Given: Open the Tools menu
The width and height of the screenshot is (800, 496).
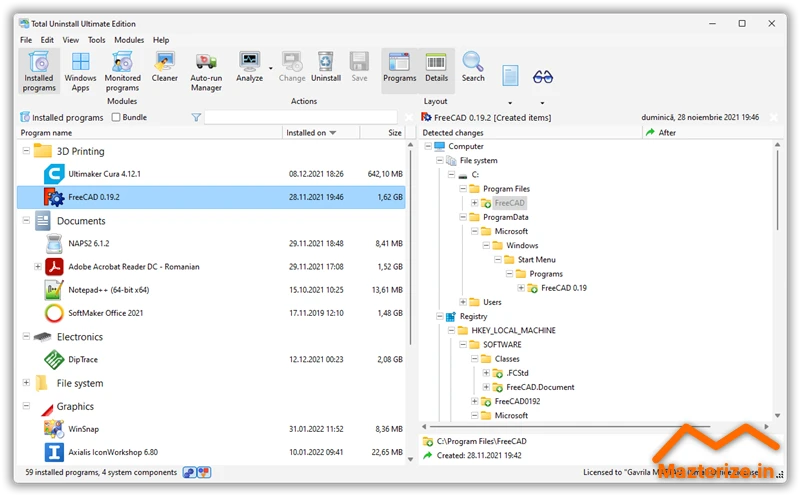Looking at the screenshot, I should point(96,40).
